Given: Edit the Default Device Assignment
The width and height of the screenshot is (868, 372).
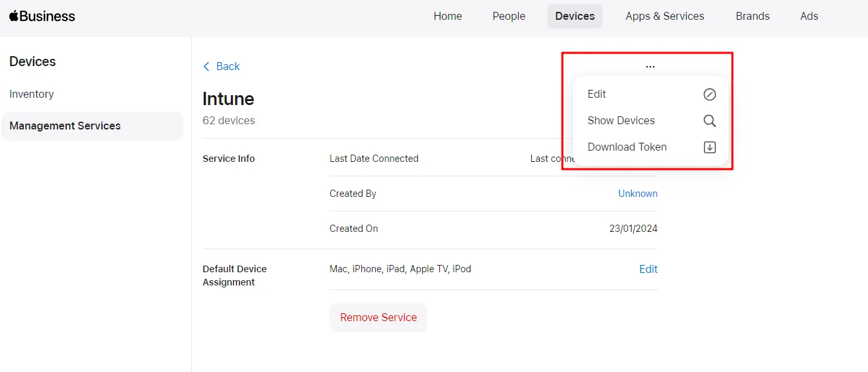Looking at the screenshot, I should pos(648,270).
